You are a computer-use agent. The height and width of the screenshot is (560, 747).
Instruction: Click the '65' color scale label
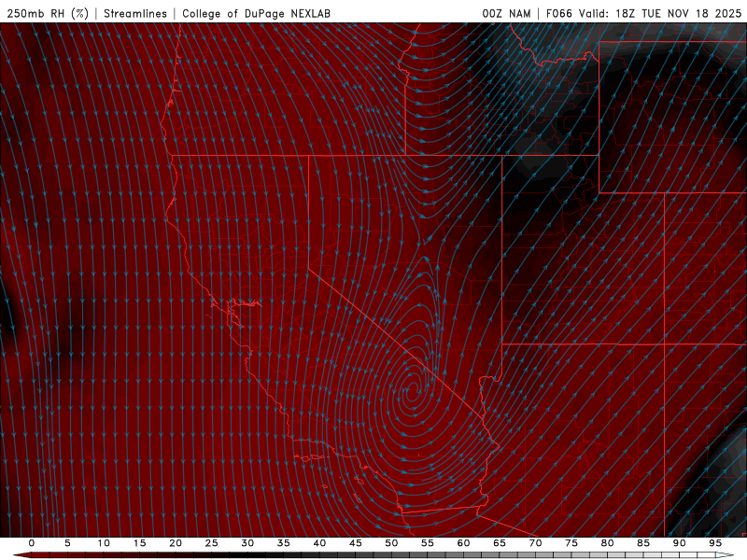(500, 543)
